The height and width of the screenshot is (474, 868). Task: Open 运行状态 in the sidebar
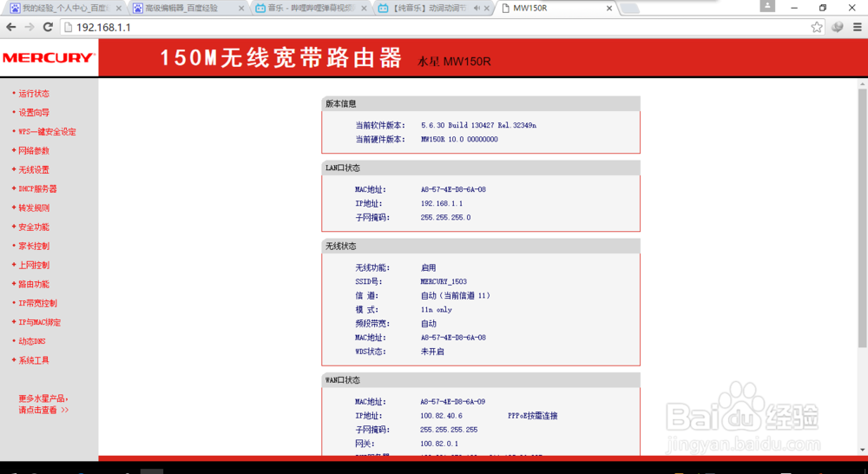tap(34, 94)
